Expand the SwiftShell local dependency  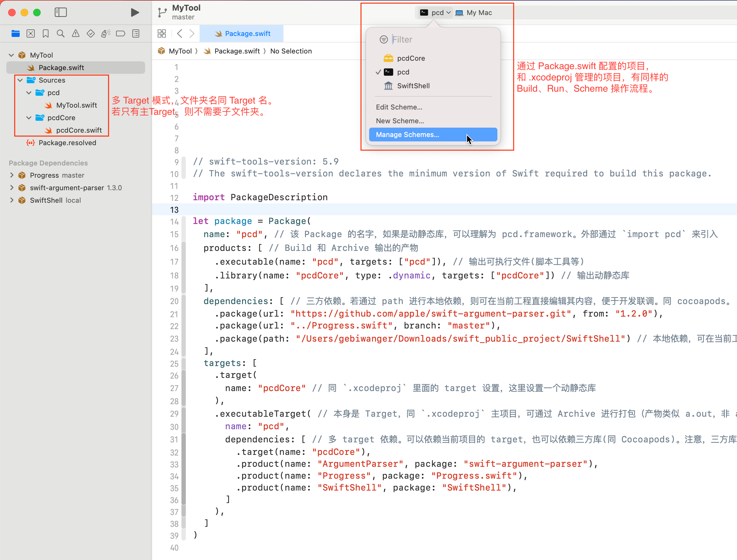12,200
